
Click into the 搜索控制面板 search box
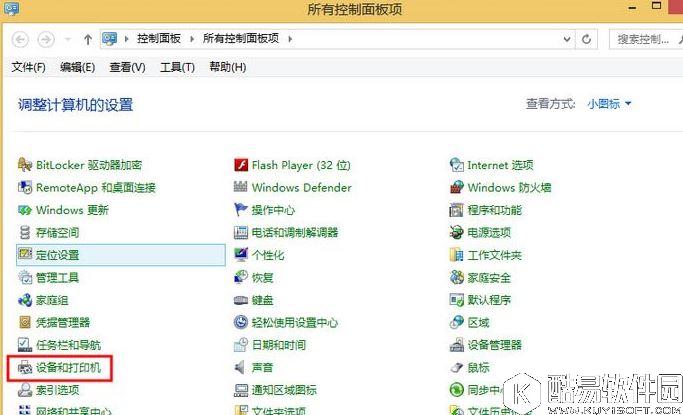click(646, 39)
